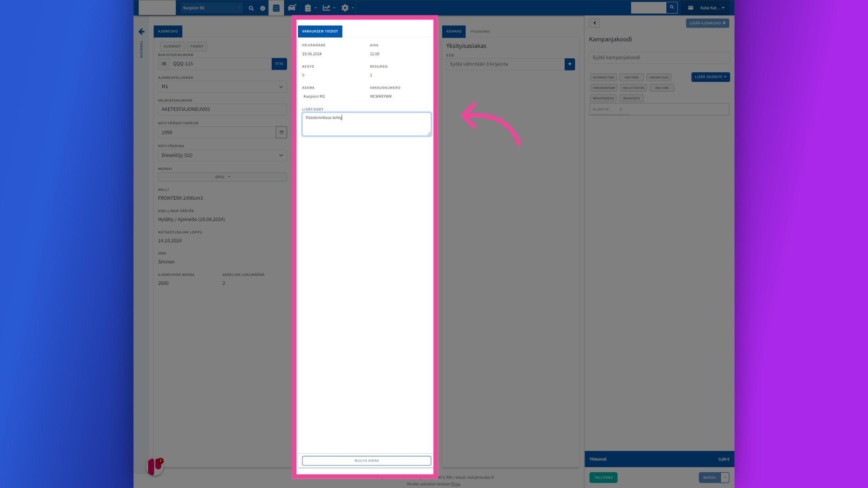
Task: Open the clipboard menu icon
Action: click(310, 8)
